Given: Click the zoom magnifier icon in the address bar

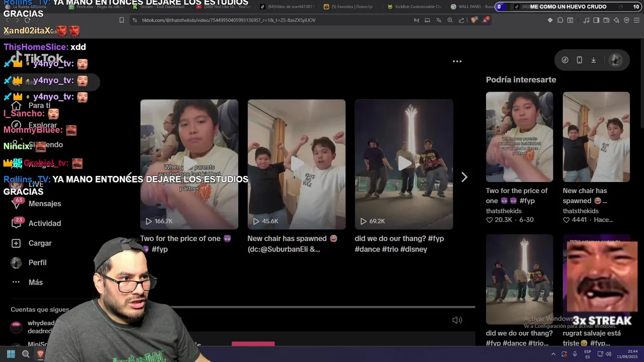Looking at the screenshot, I should pyautogui.click(x=450, y=20).
